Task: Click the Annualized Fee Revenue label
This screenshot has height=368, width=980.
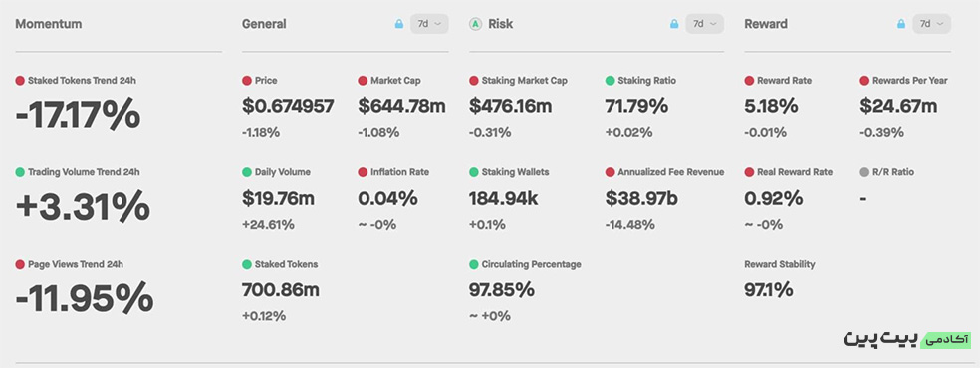Action: click(671, 172)
